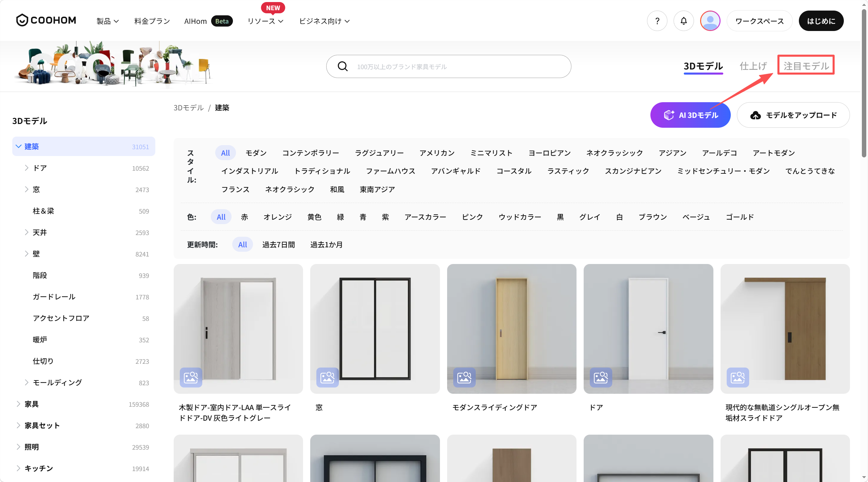Open the user profile avatar
Image resolution: width=868 pixels, height=482 pixels.
click(710, 21)
